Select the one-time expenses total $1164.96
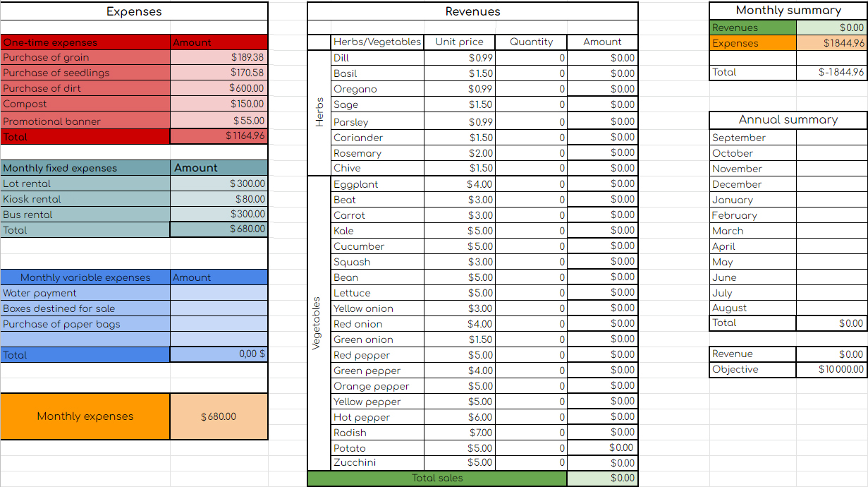The width and height of the screenshot is (868, 487). point(219,136)
